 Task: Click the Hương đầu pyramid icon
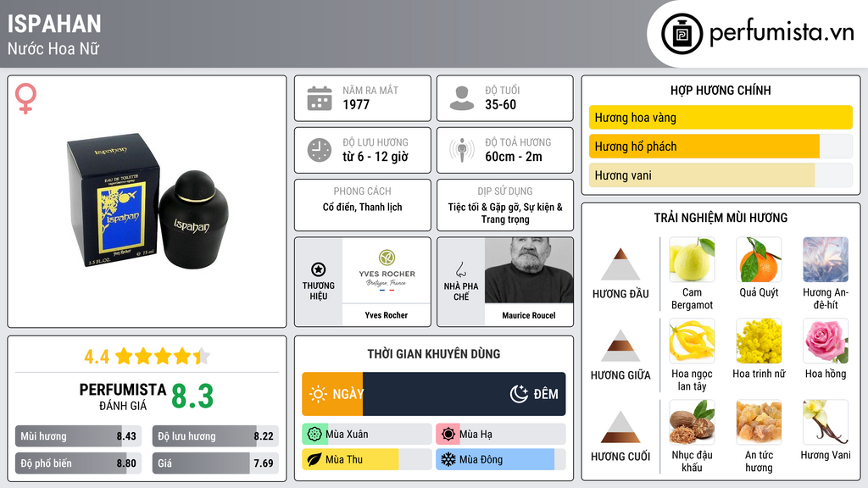[620, 264]
